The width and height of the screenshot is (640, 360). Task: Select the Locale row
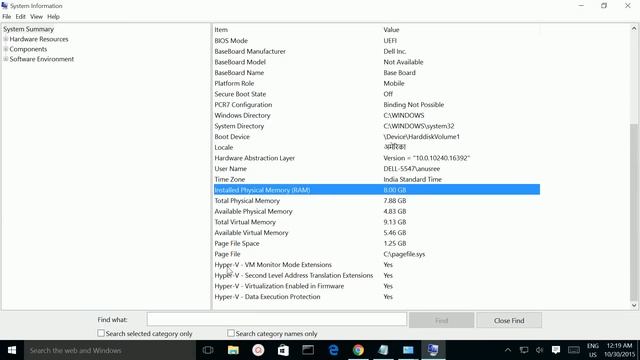point(377,147)
